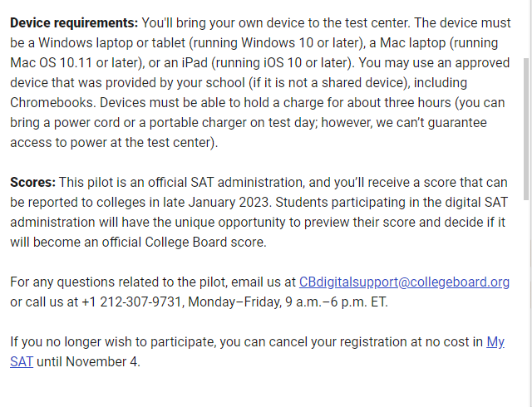Open the CBdigitalsupport@collegeboard.org email link

(404, 282)
